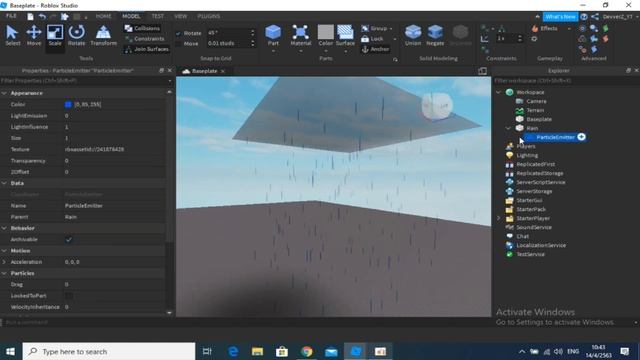Switch to the HOME ribbon tab
This screenshot has width=640, height=360.
[103, 16]
